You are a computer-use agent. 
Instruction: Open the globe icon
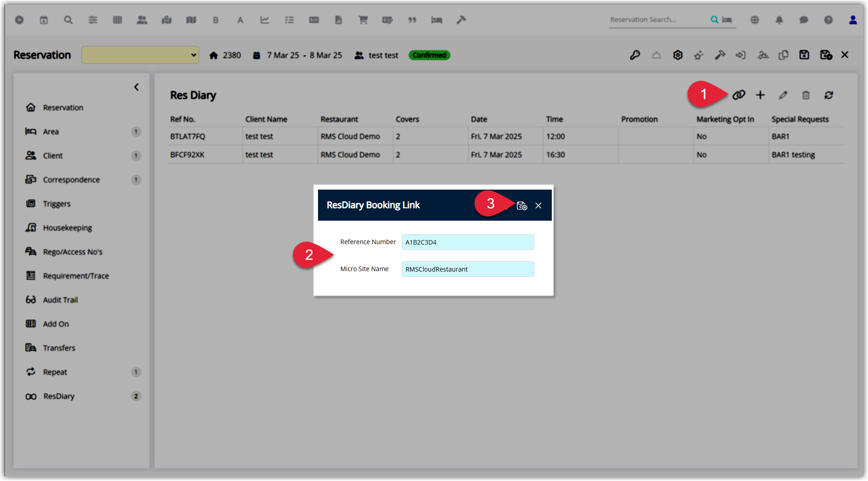755,20
